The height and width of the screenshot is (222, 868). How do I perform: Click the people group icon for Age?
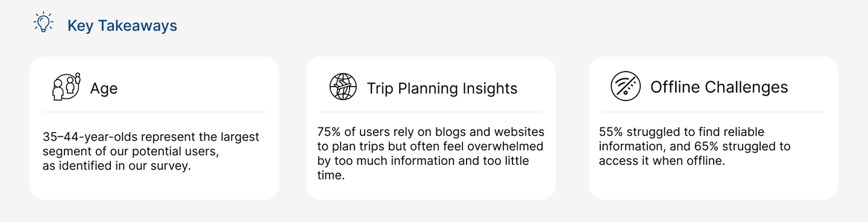66,87
